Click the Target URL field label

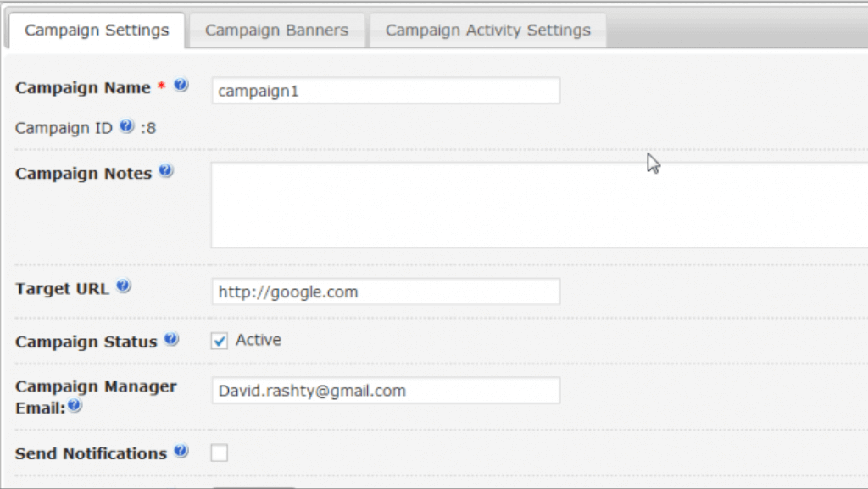(x=62, y=289)
